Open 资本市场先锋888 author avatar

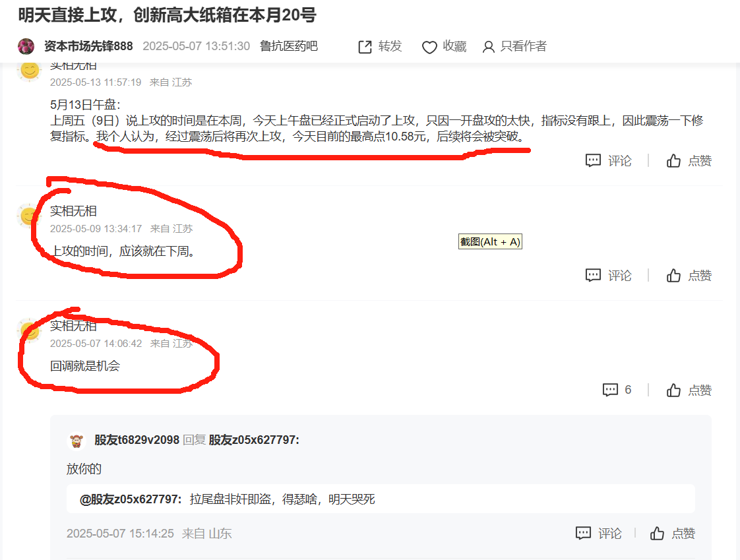pos(26,46)
